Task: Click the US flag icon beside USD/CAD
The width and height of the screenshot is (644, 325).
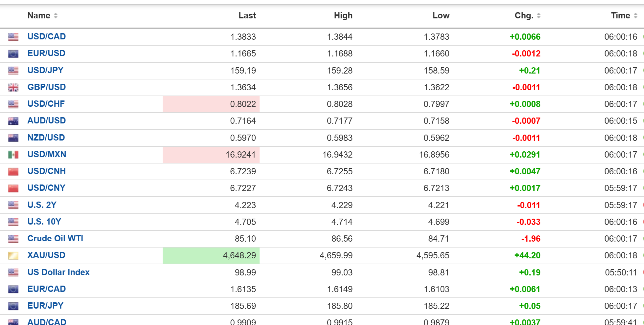Action: (x=13, y=37)
